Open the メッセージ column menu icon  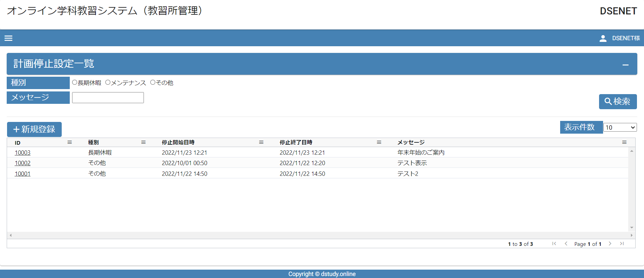coord(624,142)
